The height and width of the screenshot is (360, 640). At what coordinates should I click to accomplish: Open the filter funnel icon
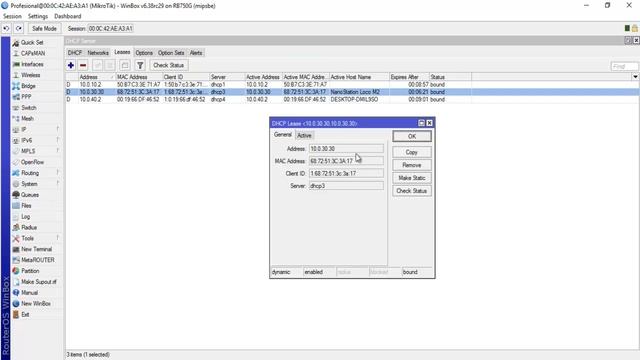click(x=140, y=65)
